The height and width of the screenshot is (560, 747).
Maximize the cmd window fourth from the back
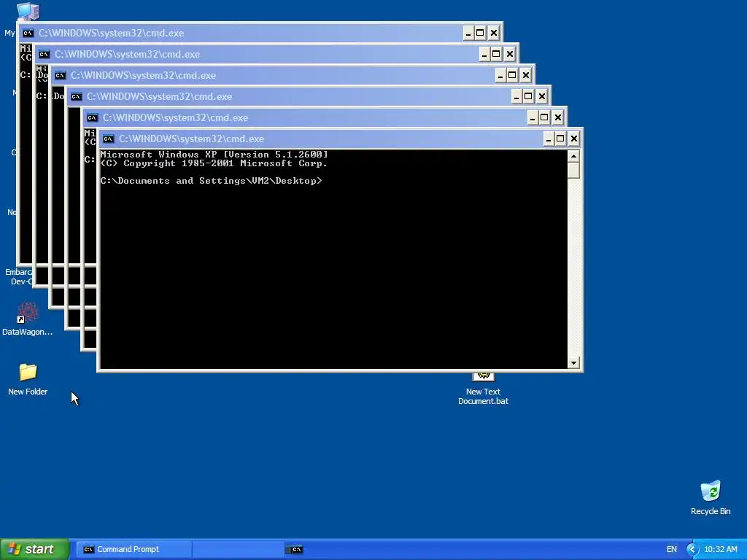[x=528, y=97]
